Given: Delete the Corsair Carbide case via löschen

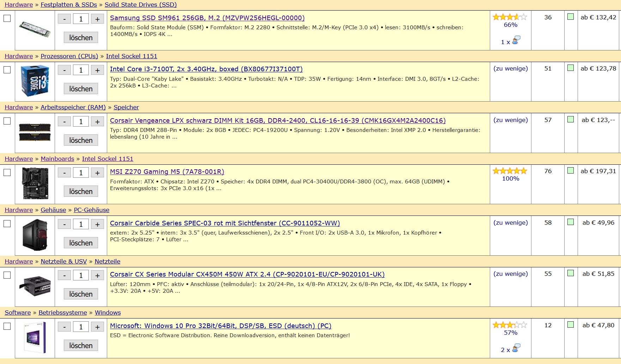Looking at the screenshot, I should pos(81,243).
